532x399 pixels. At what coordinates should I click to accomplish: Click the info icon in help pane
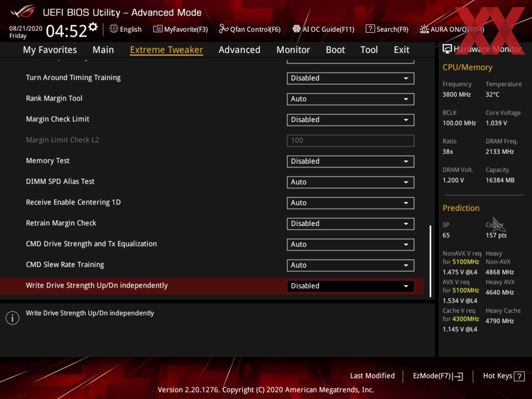coord(13,318)
